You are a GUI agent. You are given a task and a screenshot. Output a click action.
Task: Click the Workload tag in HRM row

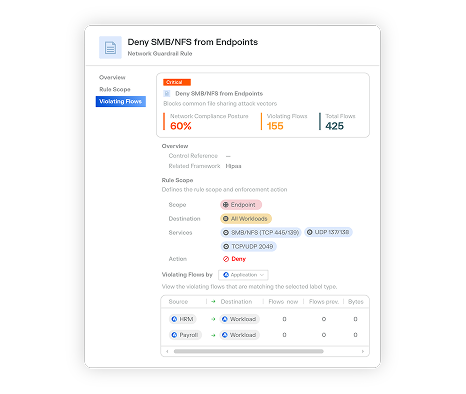pos(240,319)
